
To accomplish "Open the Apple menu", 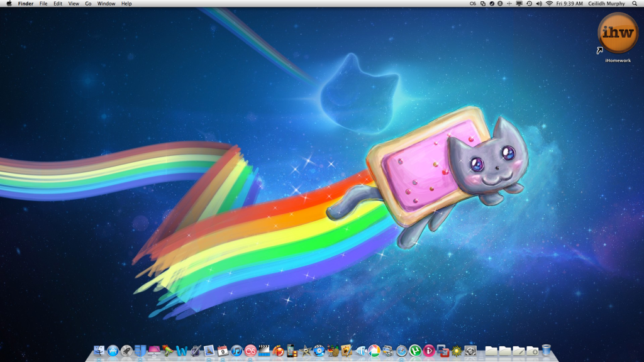I will click(x=9, y=4).
